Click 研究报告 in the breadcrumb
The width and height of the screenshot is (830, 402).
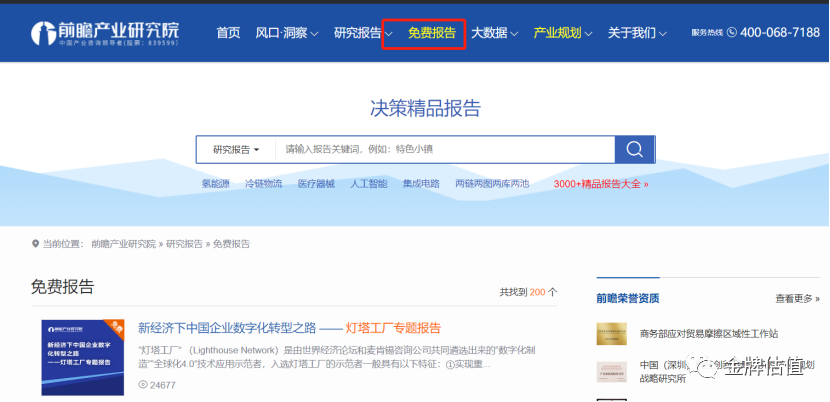pyautogui.click(x=184, y=244)
